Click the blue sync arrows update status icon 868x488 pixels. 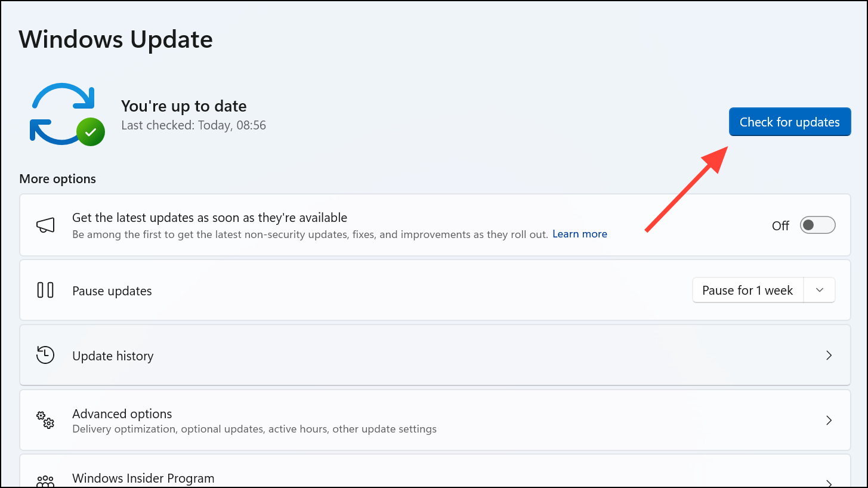coord(63,113)
